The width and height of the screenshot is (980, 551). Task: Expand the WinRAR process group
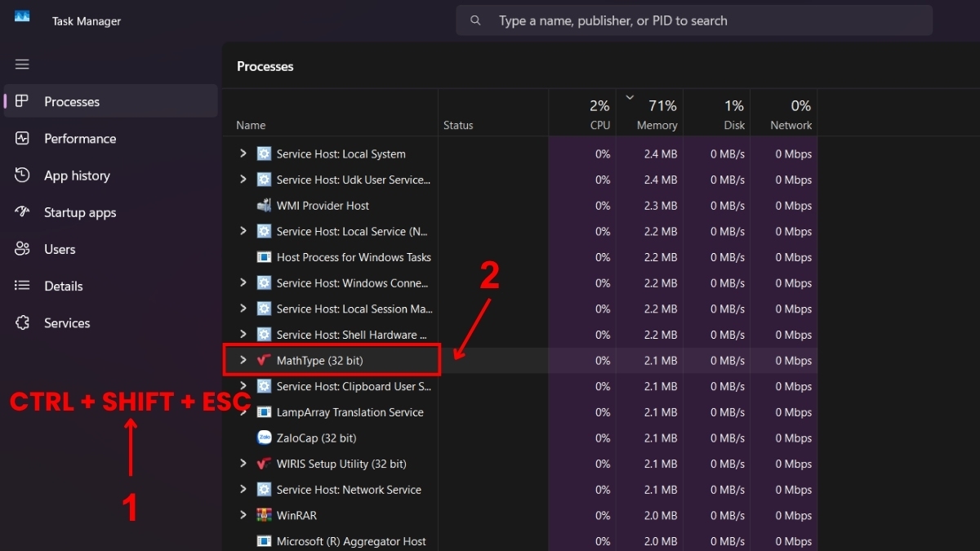tap(243, 515)
